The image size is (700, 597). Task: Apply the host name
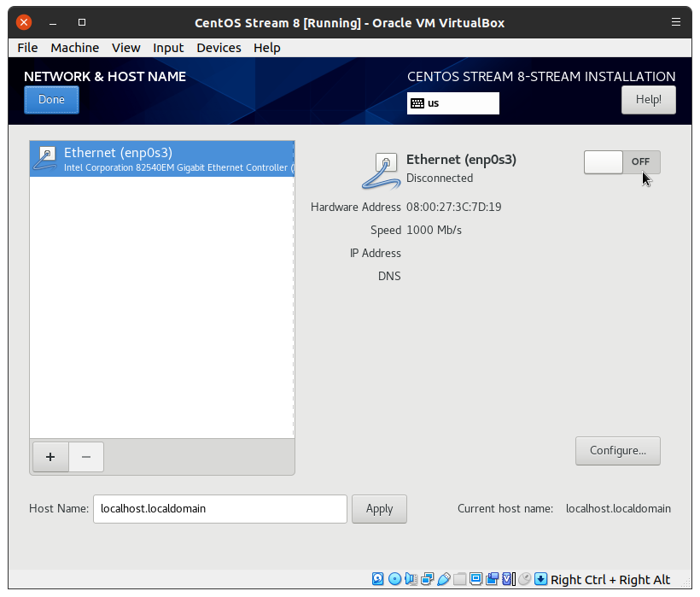tap(379, 508)
